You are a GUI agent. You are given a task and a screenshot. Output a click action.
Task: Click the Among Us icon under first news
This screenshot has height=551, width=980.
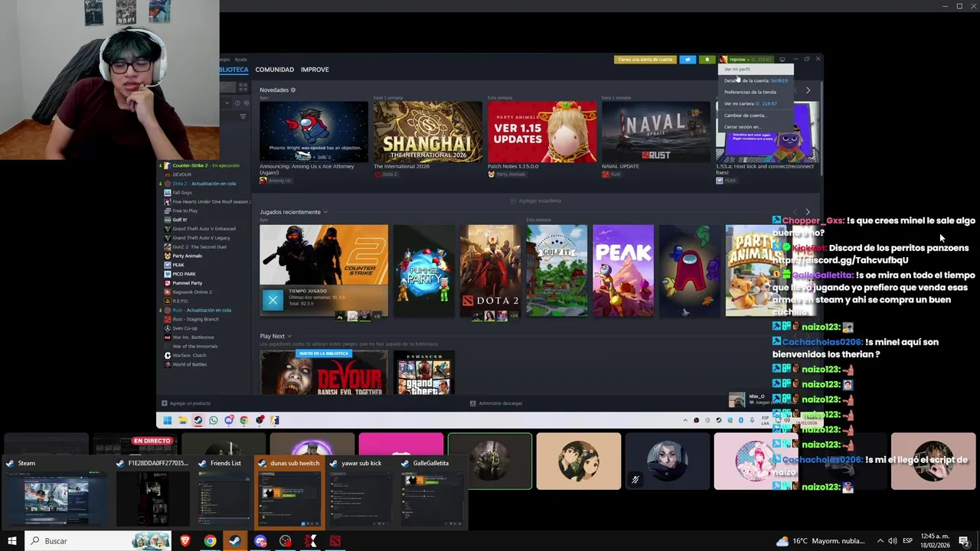[263, 181]
